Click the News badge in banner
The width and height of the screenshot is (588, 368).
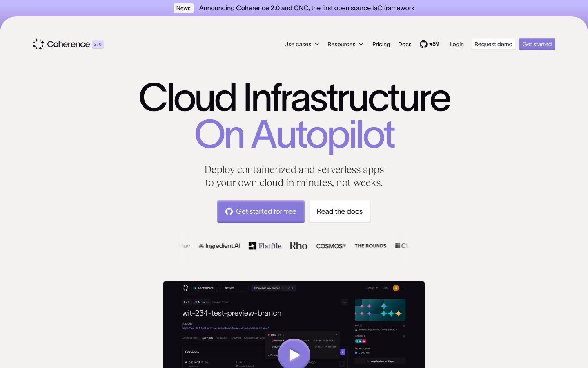point(183,8)
